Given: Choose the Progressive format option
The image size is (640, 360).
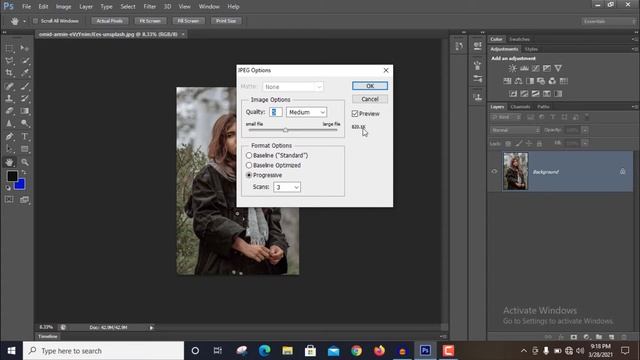Looking at the screenshot, I should tap(249, 175).
